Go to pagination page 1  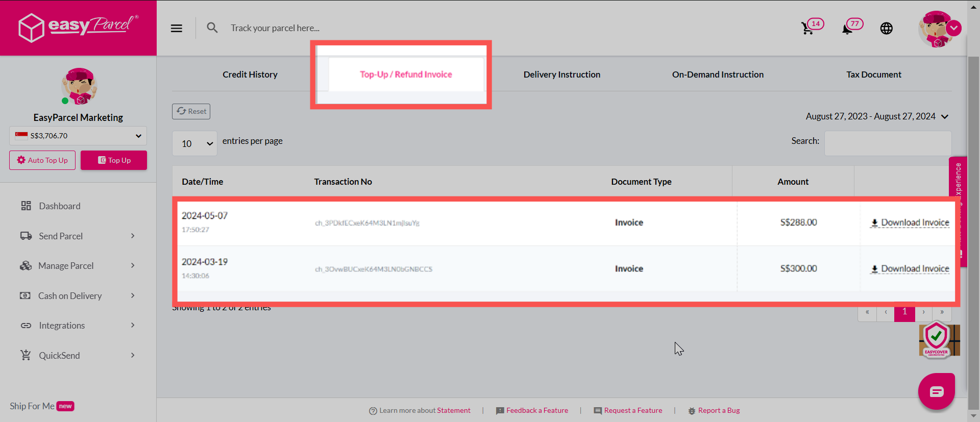pos(904,312)
